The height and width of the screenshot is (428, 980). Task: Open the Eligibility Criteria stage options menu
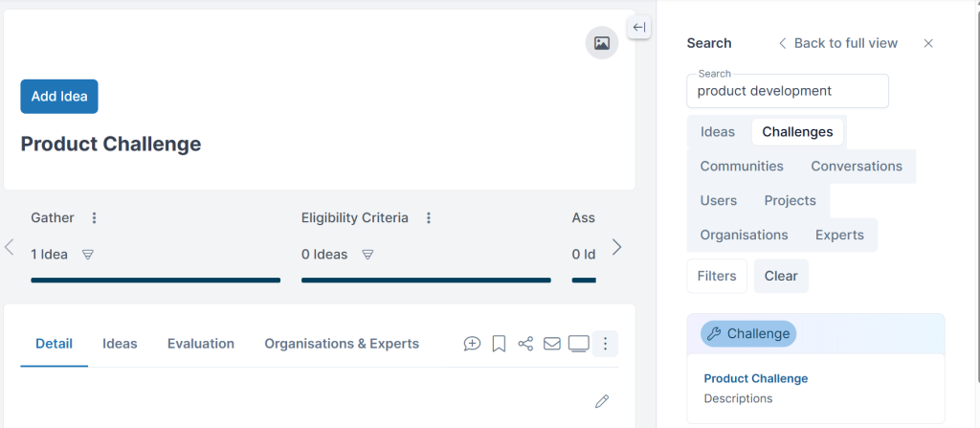tap(429, 217)
